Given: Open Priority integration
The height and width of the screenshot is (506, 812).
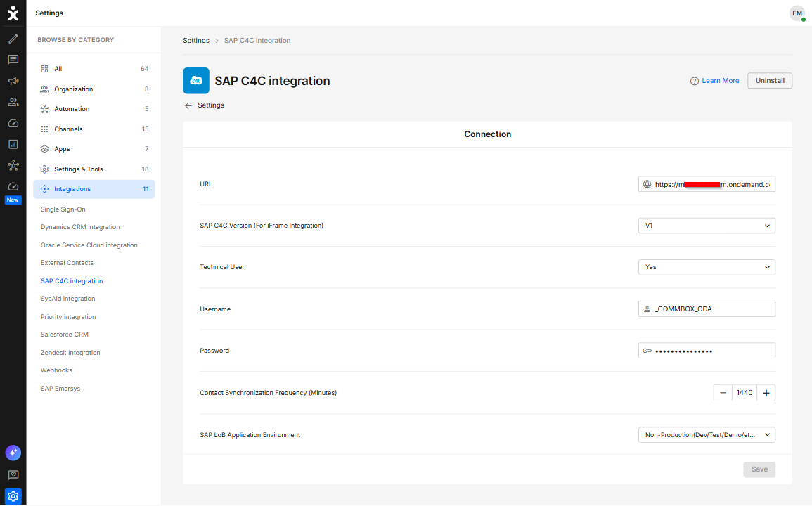Looking at the screenshot, I should point(68,317).
